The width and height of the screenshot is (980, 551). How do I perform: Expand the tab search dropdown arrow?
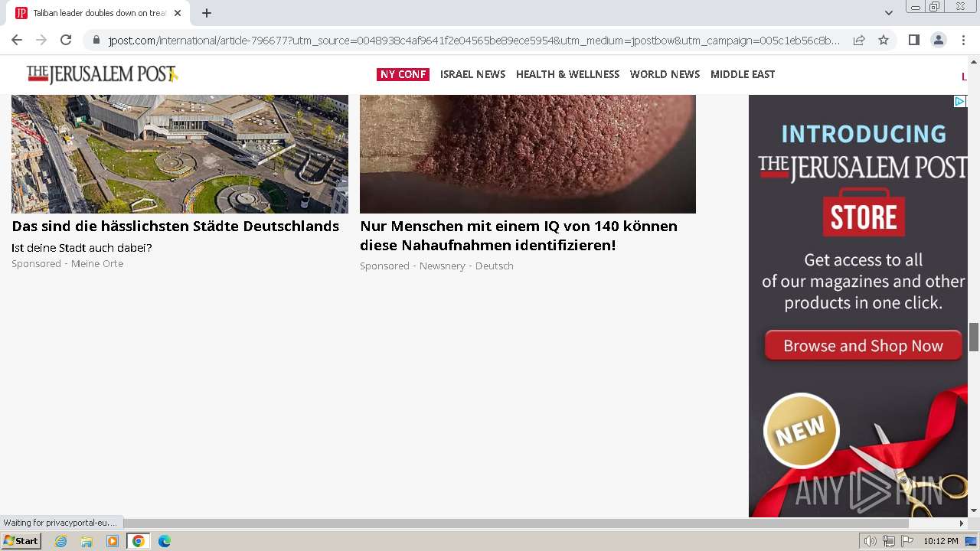tap(888, 12)
